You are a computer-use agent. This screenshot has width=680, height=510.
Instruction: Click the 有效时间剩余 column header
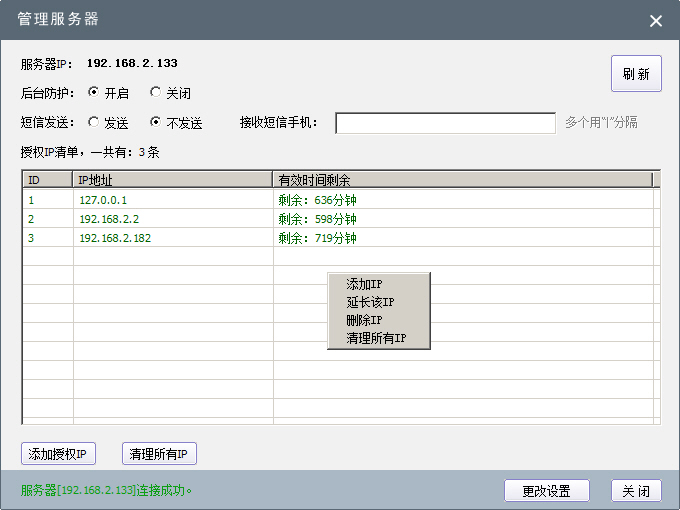pyautogui.click(x=462, y=180)
